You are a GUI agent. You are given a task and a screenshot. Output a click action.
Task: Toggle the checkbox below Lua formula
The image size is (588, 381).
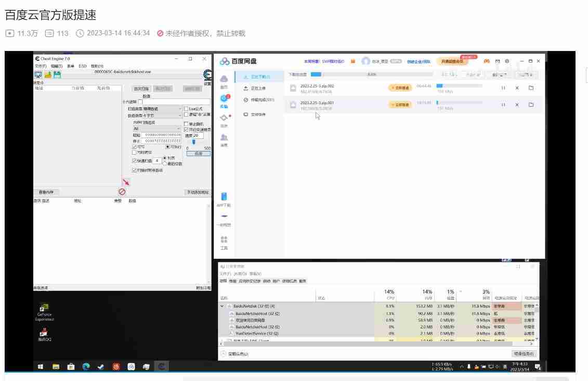pyautogui.click(x=186, y=115)
